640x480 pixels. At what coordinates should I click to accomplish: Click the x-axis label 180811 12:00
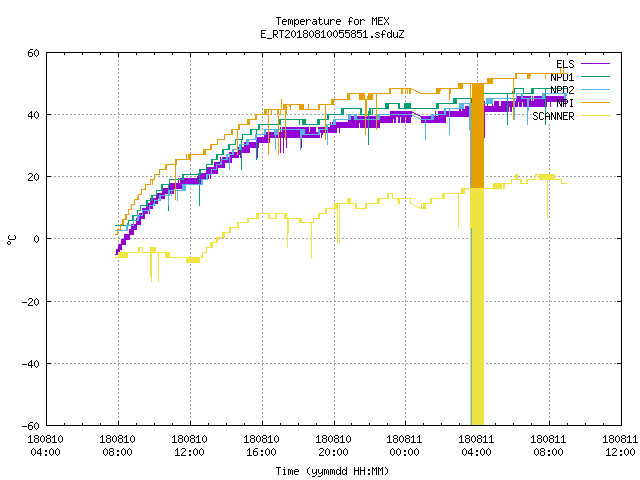coord(620,446)
